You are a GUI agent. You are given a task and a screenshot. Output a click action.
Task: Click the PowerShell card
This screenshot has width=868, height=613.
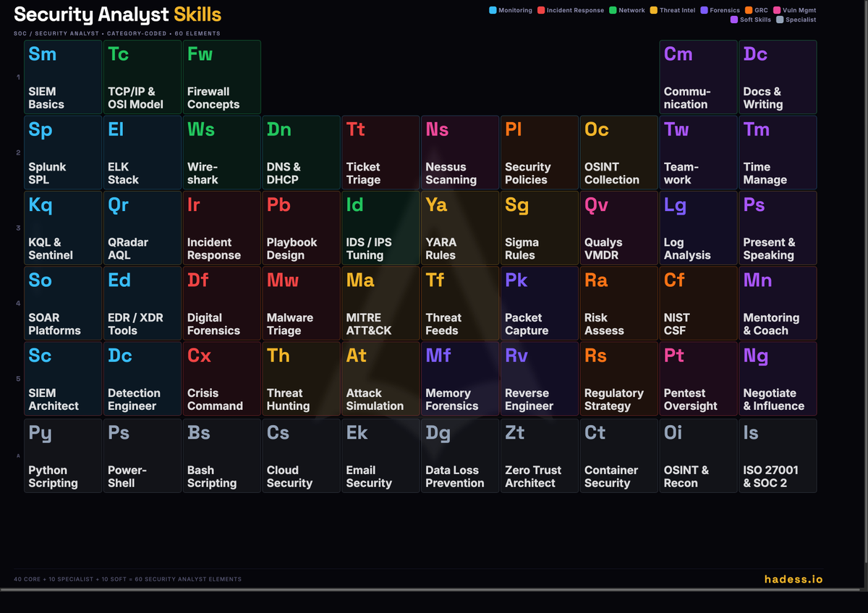click(142, 455)
